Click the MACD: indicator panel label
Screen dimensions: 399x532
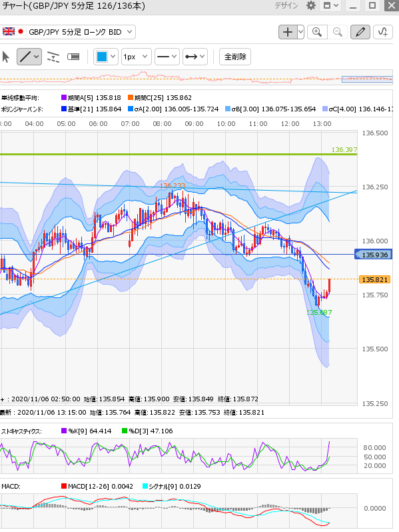coord(11,487)
